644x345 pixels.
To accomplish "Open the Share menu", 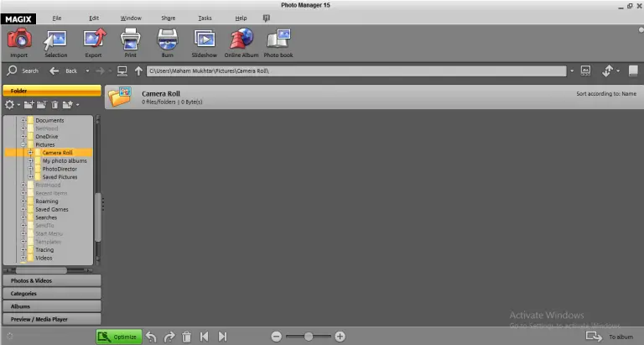I will click(x=169, y=18).
